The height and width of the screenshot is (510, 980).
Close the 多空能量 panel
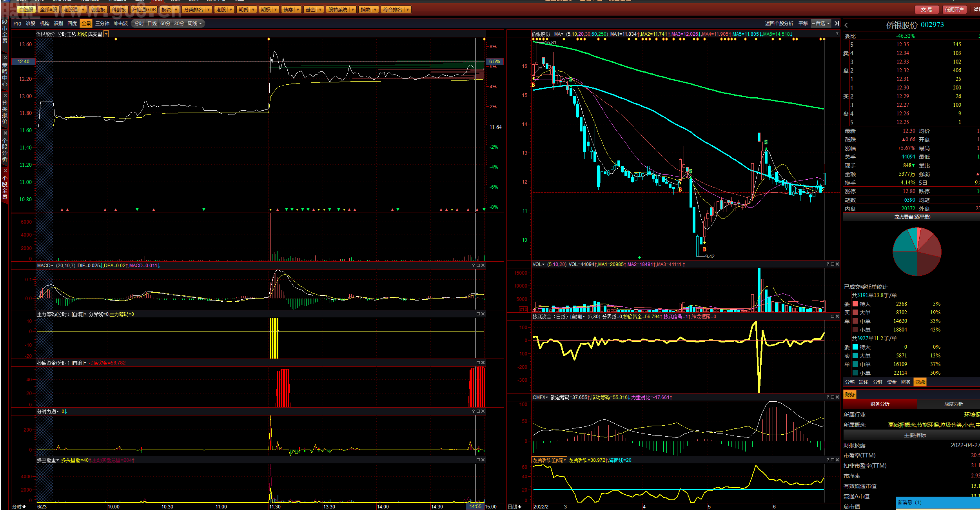[x=483, y=460]
